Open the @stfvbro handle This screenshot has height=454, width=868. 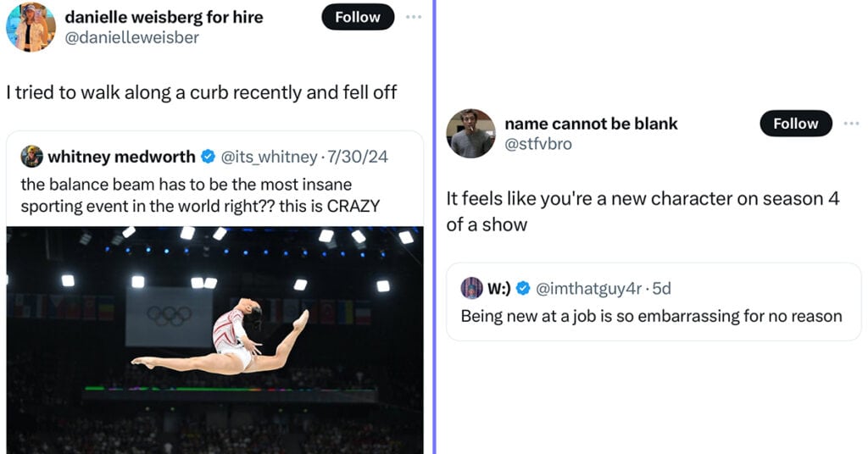[538, 144]
